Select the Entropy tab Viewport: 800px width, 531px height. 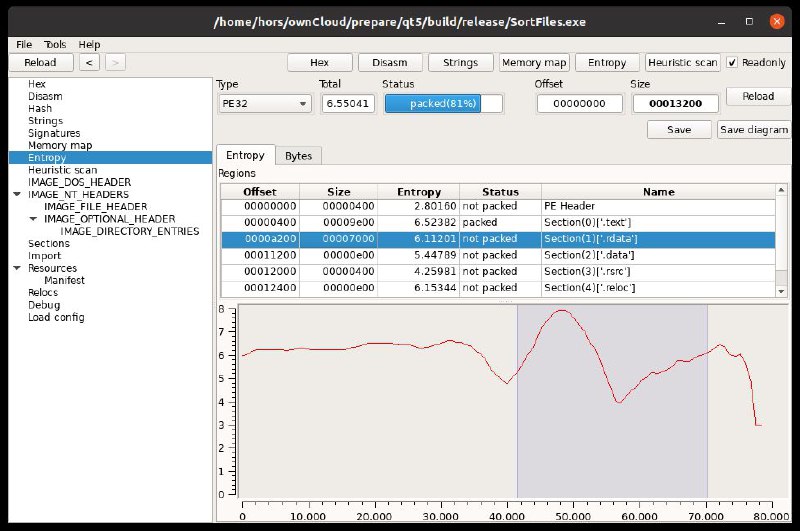245,155
